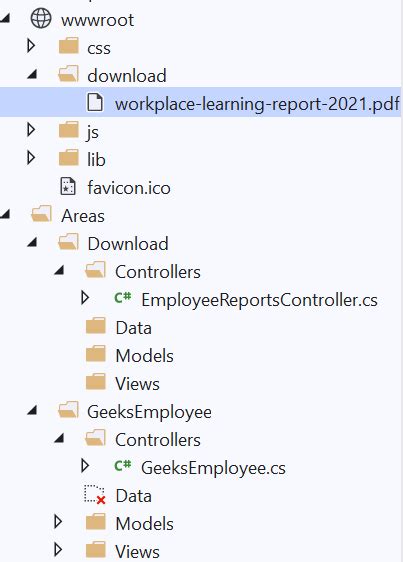
Task: Click the favicon.ico file icon
Action: pos(68,186)
